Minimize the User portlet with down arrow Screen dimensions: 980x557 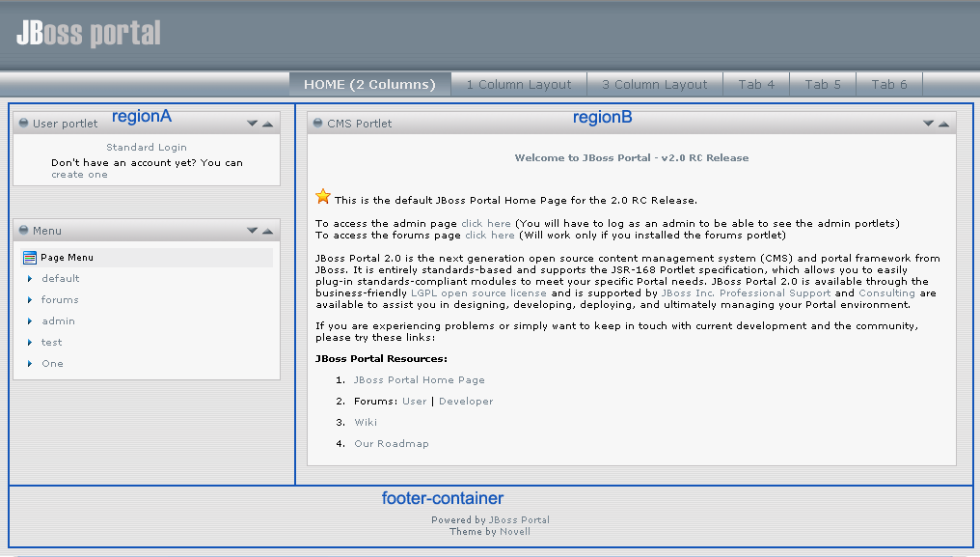(x=252, y=124)
